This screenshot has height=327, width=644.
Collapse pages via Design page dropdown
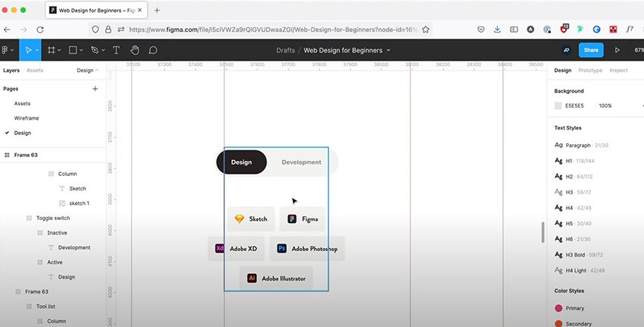(87, 71)
